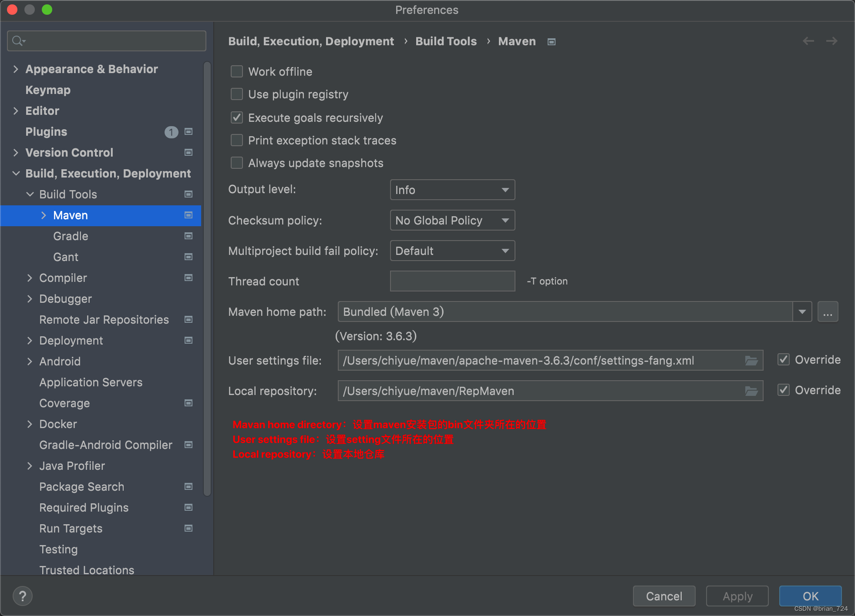The width and height of the screenshot is (855, 616).
Task: Open the Keymap settings page
Action: [x=48, y=90]
